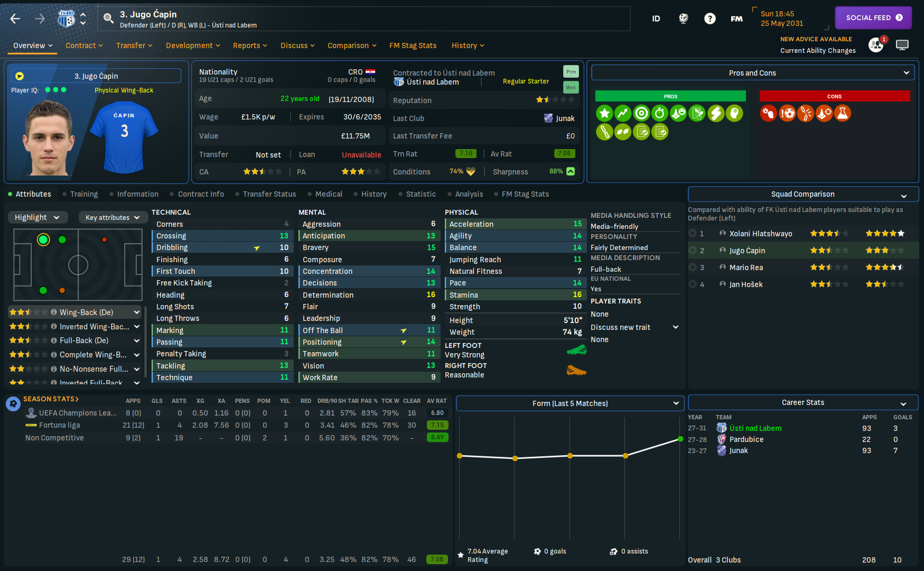Click the Prm badge icon

[x=571, y=71]
